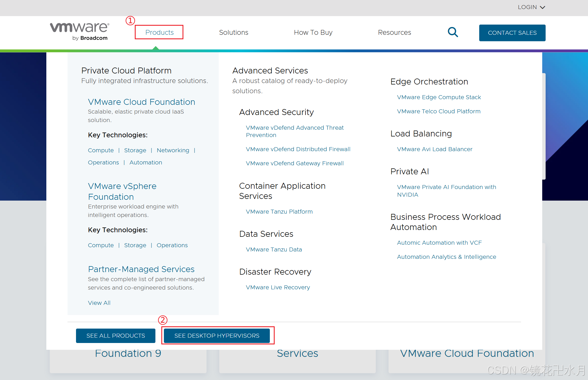Click the Automation key technology link
This screenshot has width=588, height=380.
pyautogui.click(x=146, y=162)
